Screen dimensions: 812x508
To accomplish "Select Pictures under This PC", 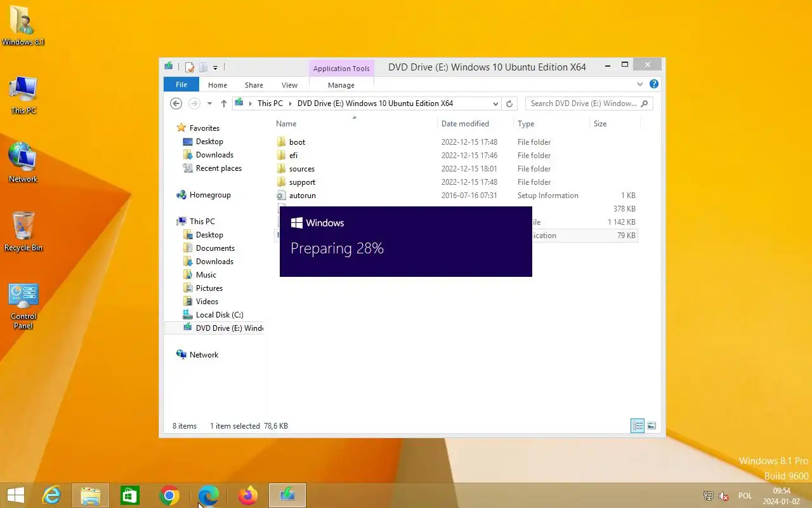I will point(209,288).
